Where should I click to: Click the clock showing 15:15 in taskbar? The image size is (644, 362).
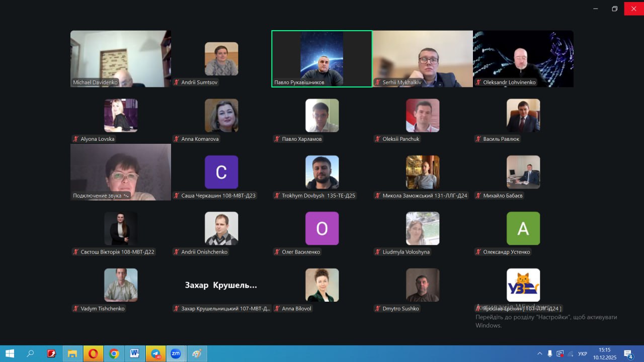tap(605, 353)
